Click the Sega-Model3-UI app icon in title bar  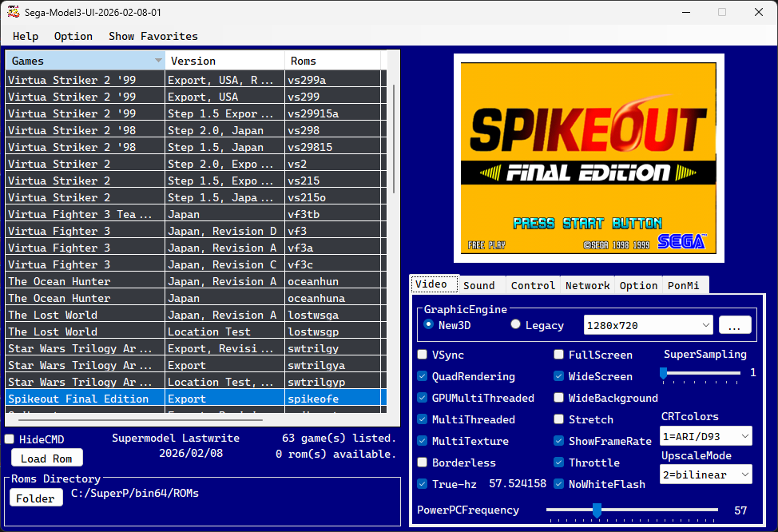[14, 12]
